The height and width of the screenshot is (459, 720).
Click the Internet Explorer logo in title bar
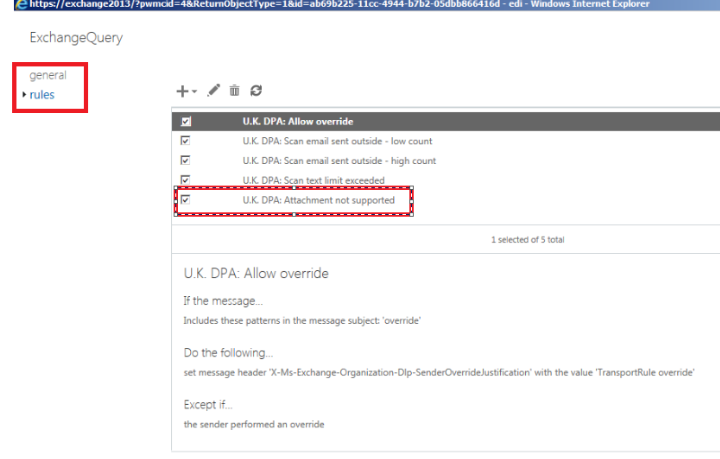(7, 6)
